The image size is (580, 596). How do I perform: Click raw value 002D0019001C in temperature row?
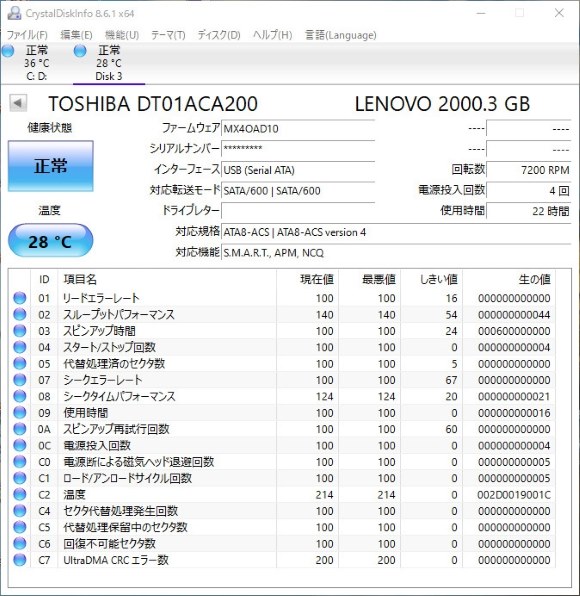point(513,495)
